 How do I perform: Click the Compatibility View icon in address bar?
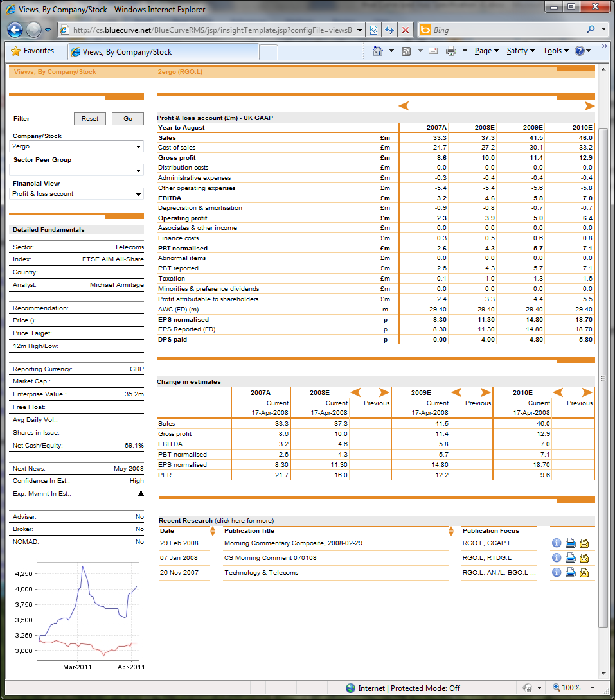tap(373, 30)
